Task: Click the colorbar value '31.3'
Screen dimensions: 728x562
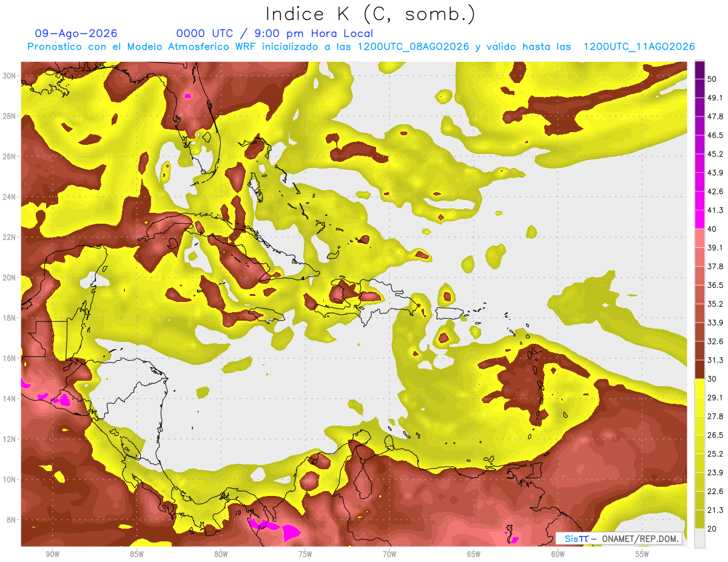Action: tap(715, 361)
